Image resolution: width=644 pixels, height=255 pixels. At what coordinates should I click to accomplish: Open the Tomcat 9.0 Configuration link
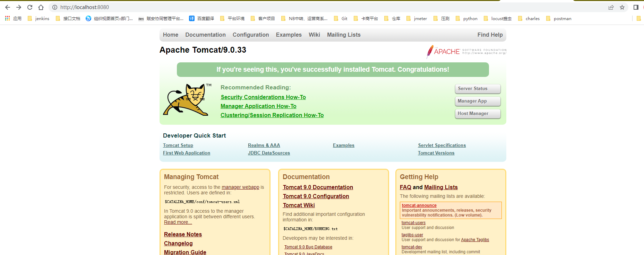coord(316,196)
